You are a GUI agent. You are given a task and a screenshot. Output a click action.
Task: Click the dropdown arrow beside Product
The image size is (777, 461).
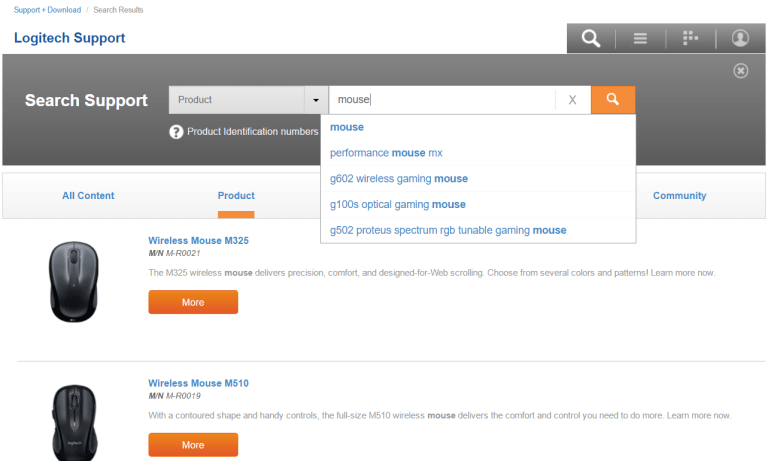pos(316,100)
